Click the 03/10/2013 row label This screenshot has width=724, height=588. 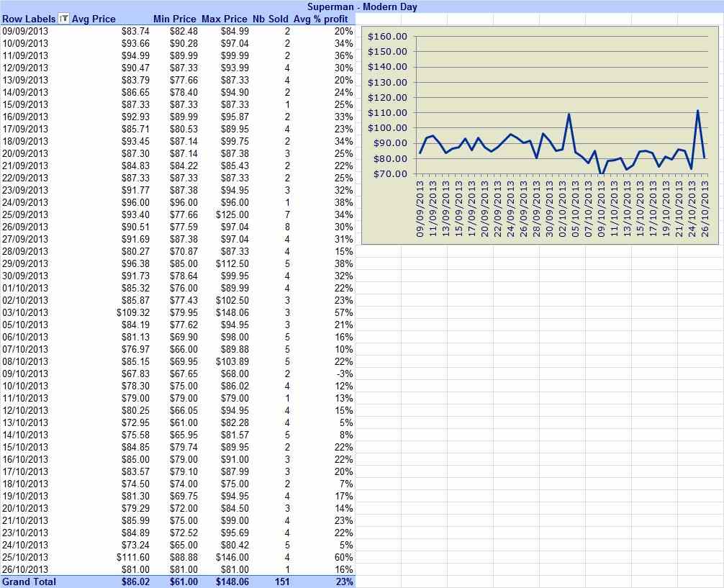[x=25, y=312]
